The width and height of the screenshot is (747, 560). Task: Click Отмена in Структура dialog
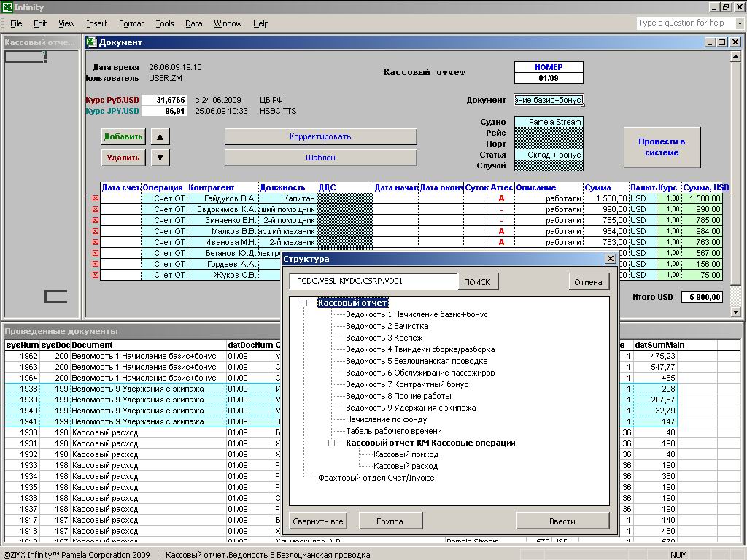588,282
